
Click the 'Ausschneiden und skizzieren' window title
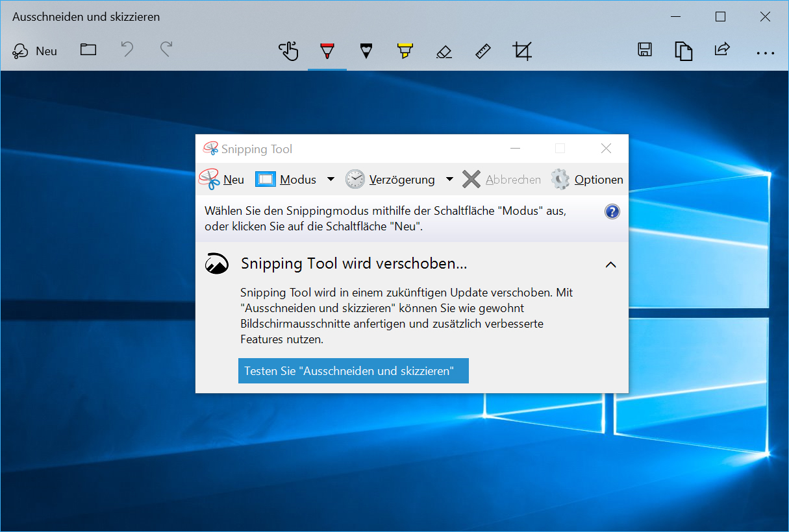[86, 17]
